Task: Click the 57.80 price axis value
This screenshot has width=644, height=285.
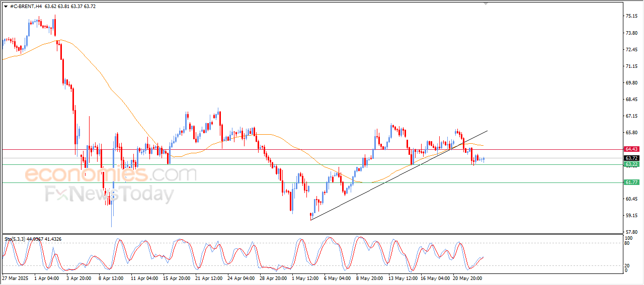Action: point(632,232)
